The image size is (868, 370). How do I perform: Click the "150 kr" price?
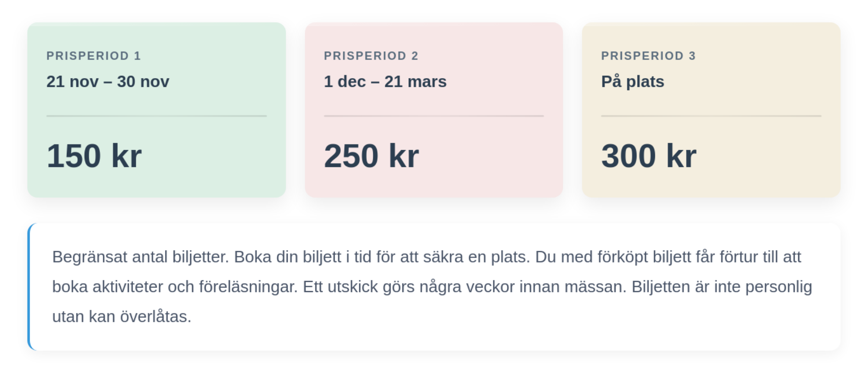pos(94,156)
